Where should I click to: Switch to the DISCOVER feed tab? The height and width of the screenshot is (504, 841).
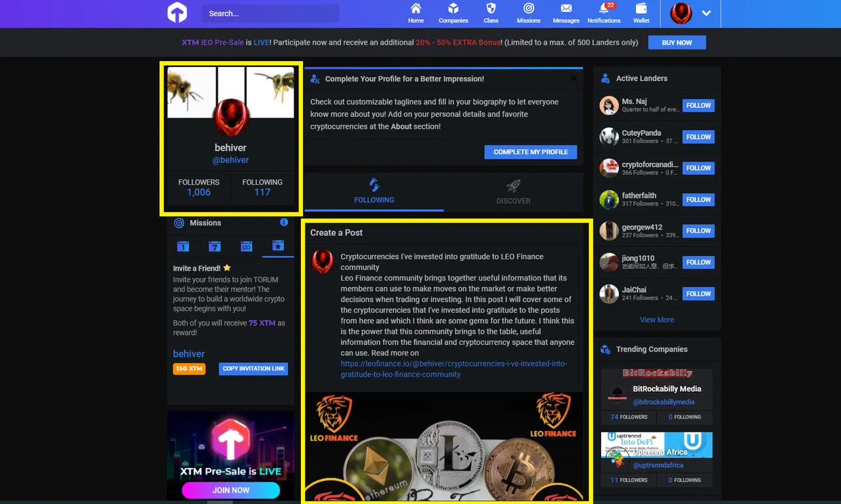click(x=513, y=191)
